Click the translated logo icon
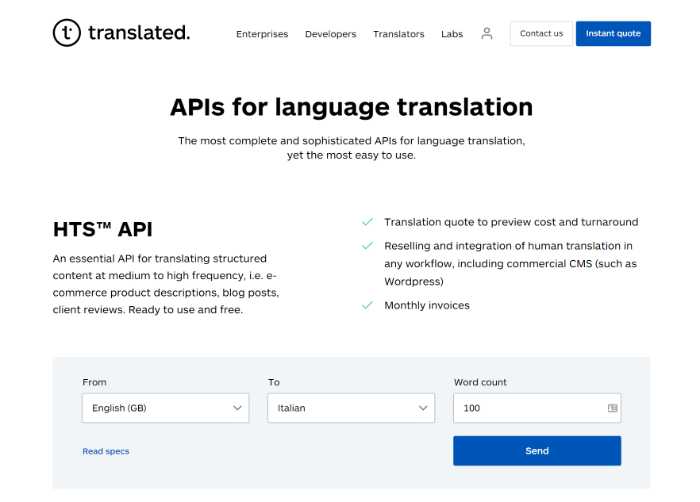Viewport: 700px width, 502px height. click(x=67, y=33)
